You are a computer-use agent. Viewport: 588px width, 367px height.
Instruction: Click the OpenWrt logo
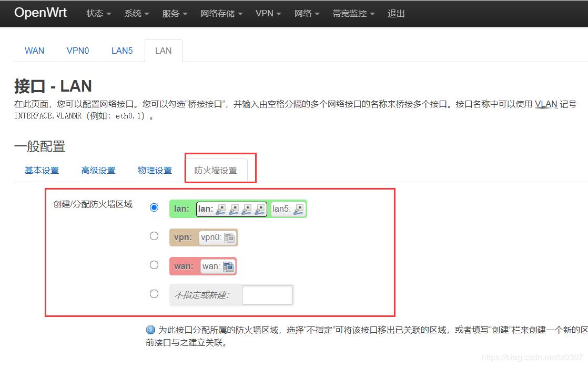point(40,13)
